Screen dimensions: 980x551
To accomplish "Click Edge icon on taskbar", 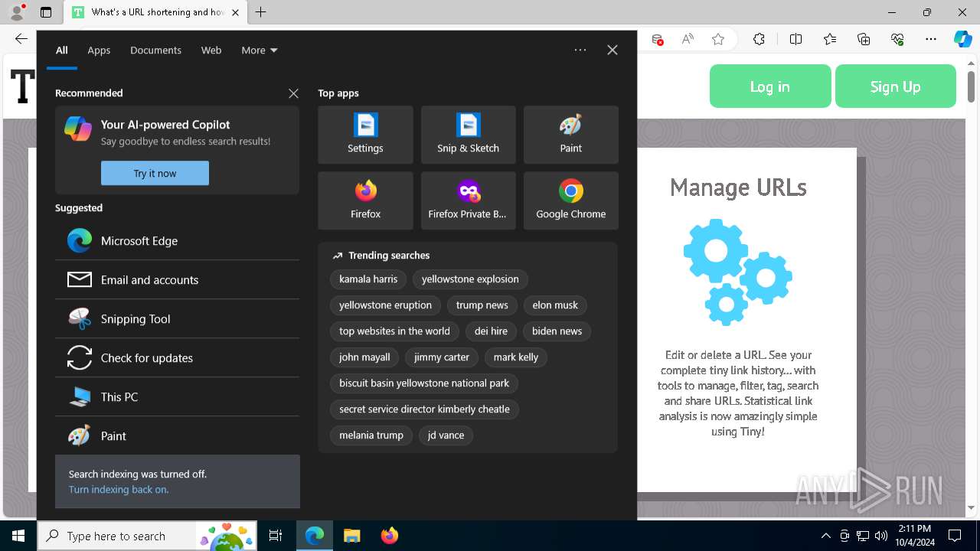I will click(x=315, y=536).
